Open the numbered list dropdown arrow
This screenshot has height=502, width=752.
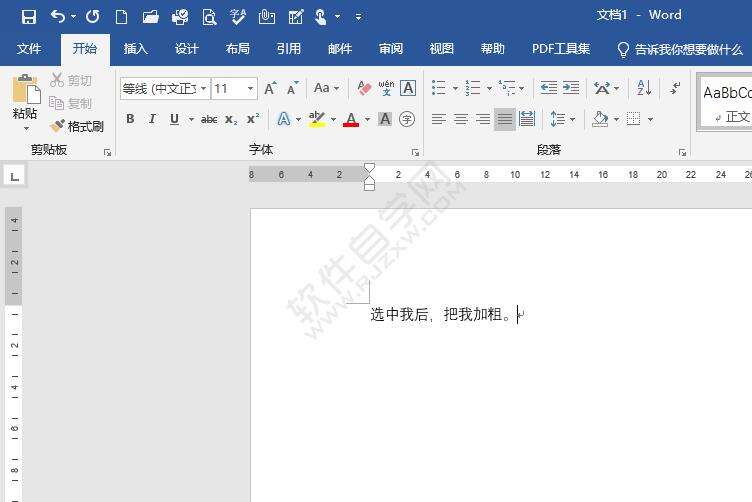pos(489,88)
